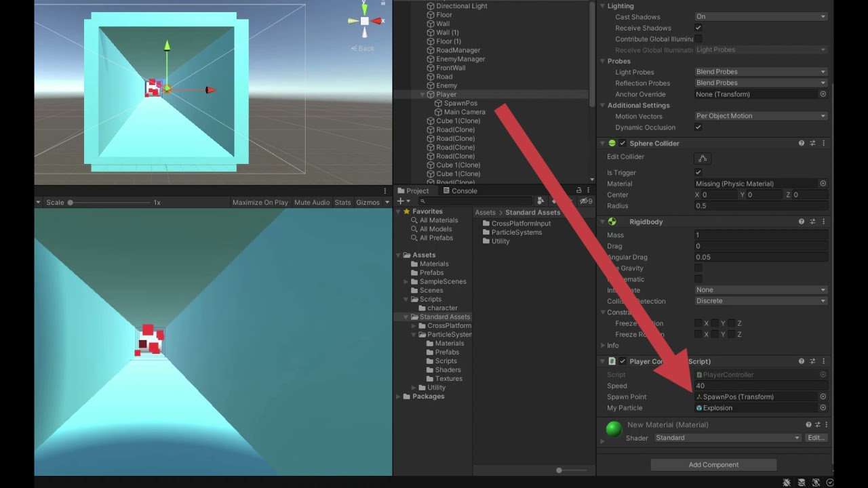The image size is (868, 488).
Task: Open Light Probes Blend Probes dropdown
Action: click(761, 72)
